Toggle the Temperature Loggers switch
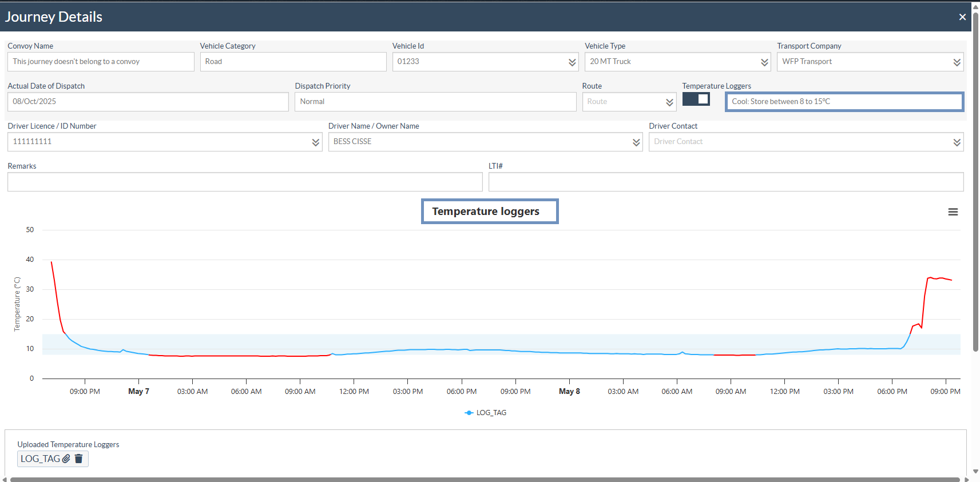This screenshot has width=980, height=482. [x=696, y=99]
